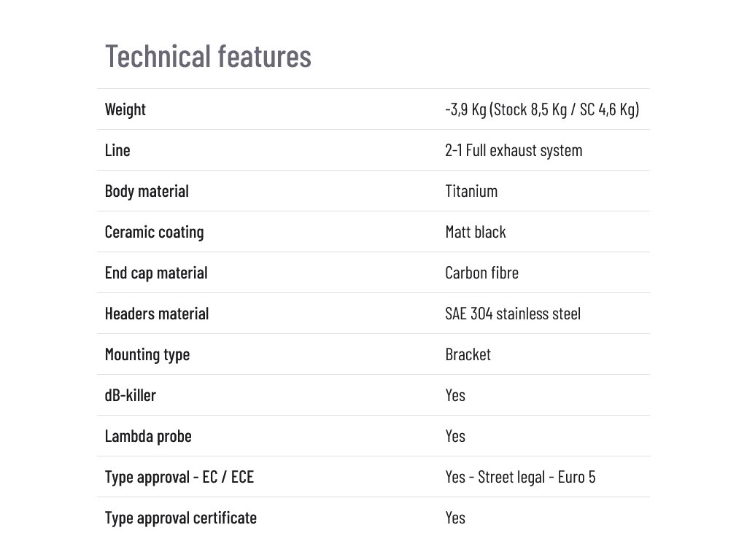Click the Titanium value
This screenshot has width=747, height=560.
471,192
